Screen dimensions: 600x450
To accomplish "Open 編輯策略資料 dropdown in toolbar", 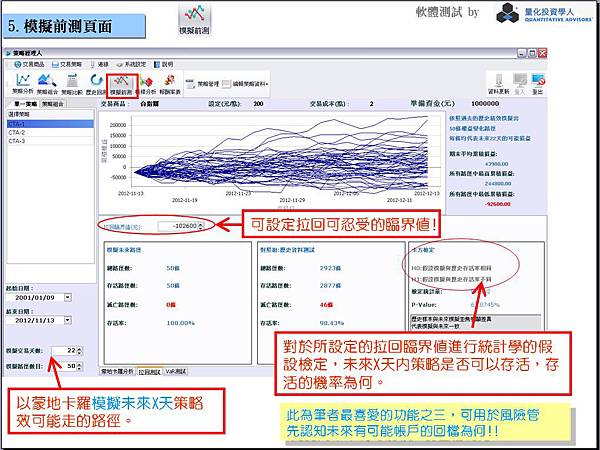I will 245,83.
